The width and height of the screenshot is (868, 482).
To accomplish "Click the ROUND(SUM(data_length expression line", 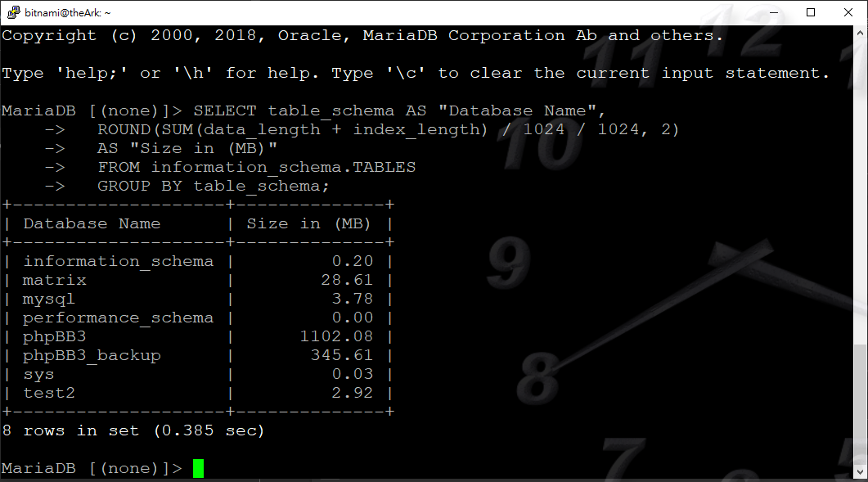I will 388,129.
